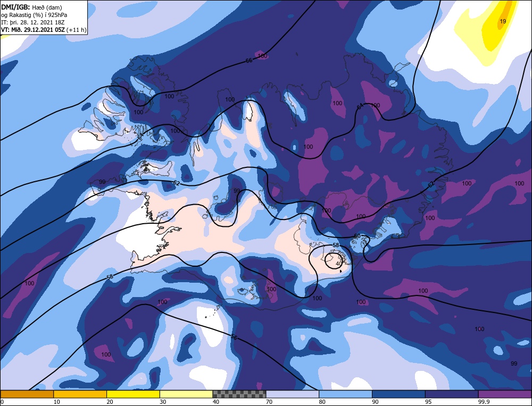This screenshot has height=406, width=532.
Task: Click the '95' legend scale label
Action: [x=428, y=402]
